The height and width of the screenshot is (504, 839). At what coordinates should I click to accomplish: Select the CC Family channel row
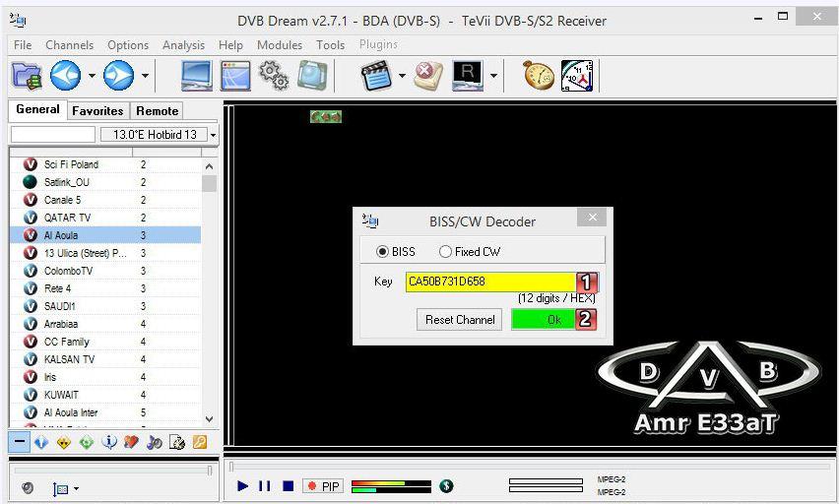coord(105,342)
